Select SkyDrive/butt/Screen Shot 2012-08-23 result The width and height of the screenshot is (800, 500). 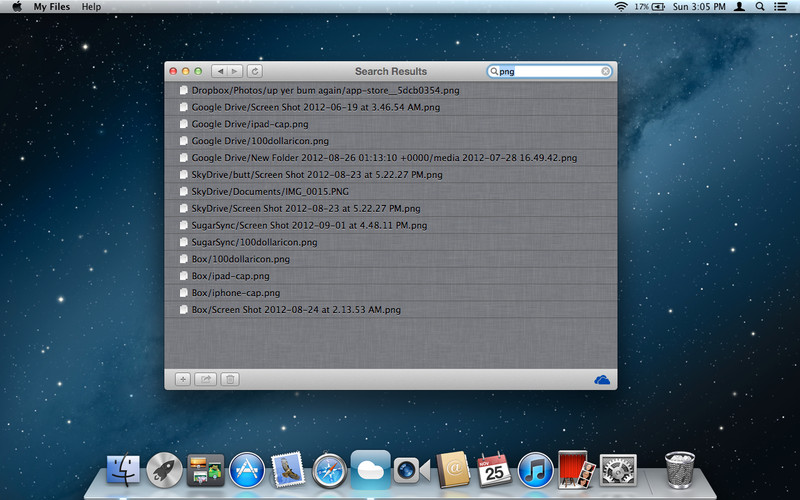(x=391, y=174)
